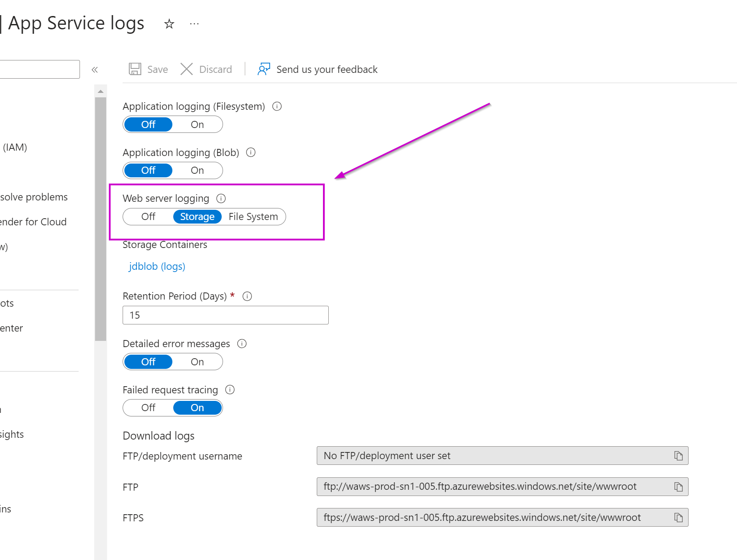Click the FTP URL field
Screen dimensions: 737x560
click(x=502, y=487)
